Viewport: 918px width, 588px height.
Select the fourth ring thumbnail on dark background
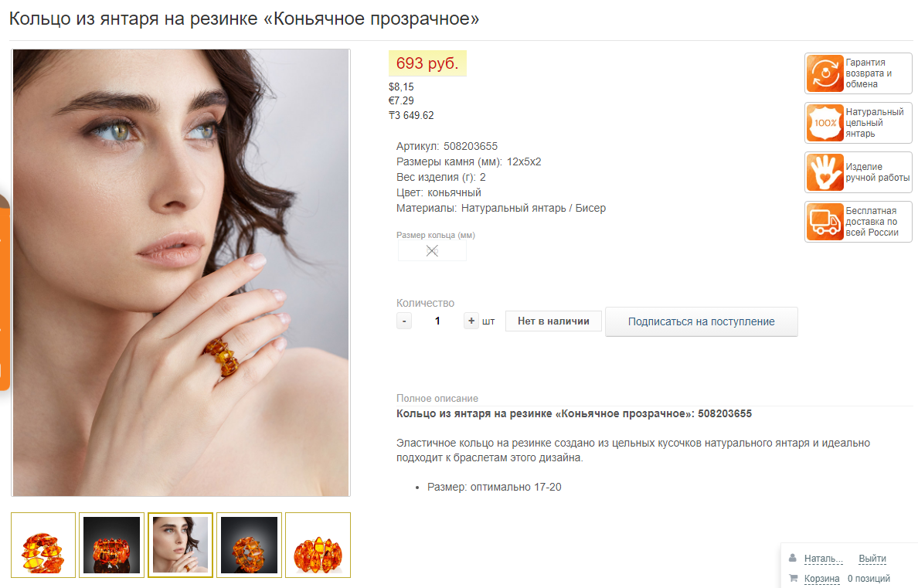click(x=249, y=546)
